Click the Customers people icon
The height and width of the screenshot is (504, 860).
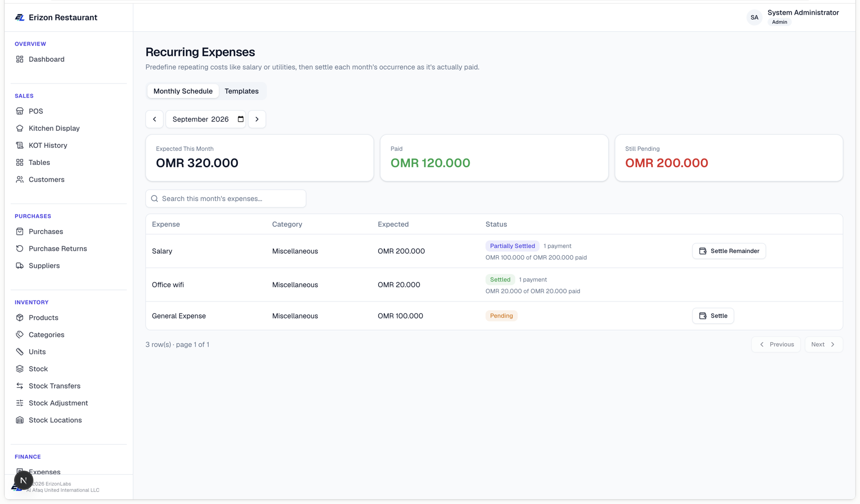coord(20,179)
